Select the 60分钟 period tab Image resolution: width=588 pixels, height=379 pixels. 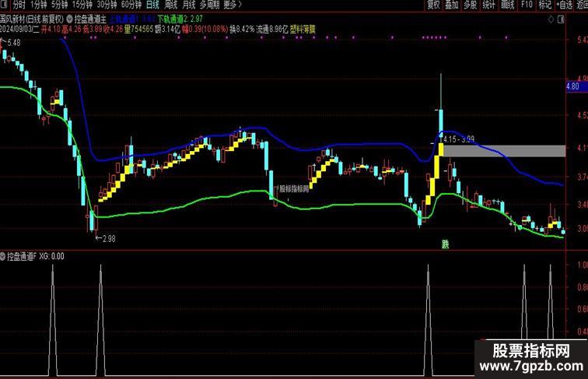click(131, 5)
